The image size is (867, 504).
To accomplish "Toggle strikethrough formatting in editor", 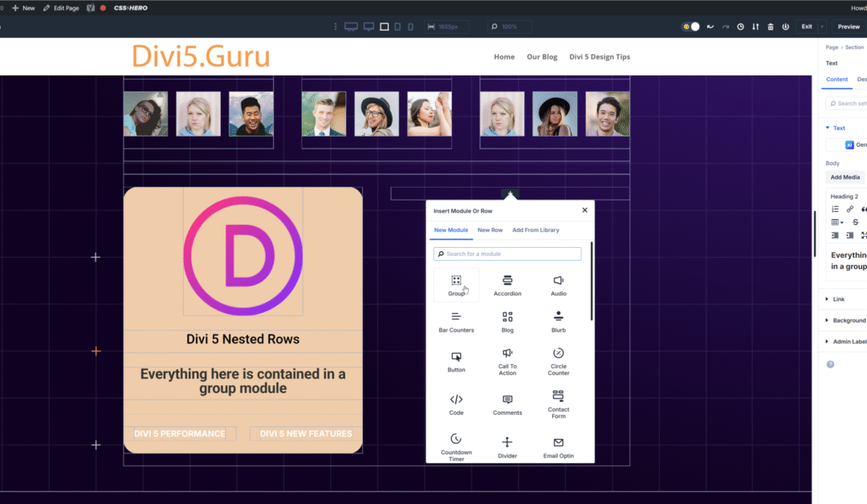I will click(x=855, y=222).
